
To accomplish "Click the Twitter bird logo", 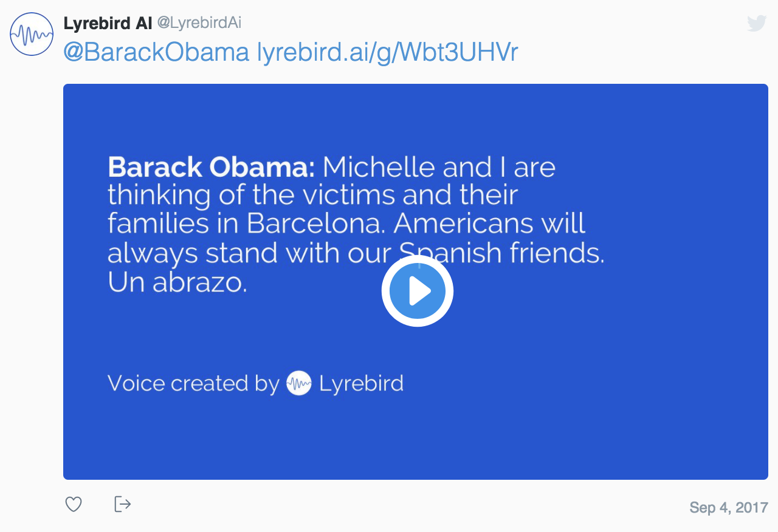I will pyautogui.click(x=756, y=23).
